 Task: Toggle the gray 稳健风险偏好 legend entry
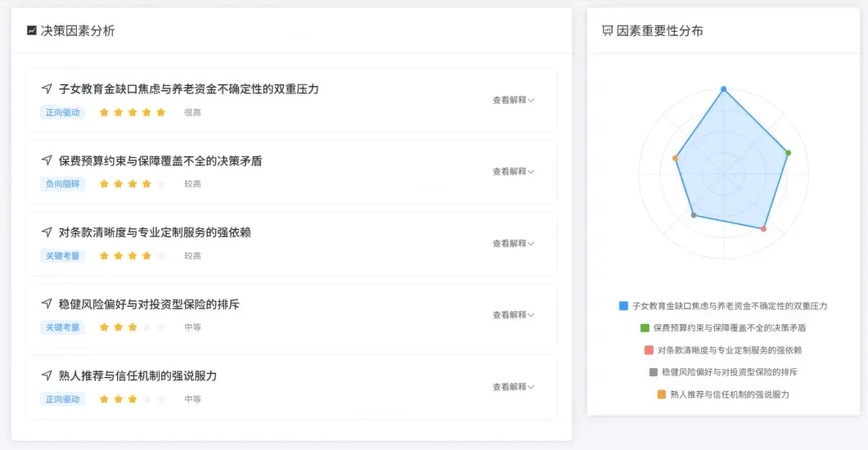(723, 372)
